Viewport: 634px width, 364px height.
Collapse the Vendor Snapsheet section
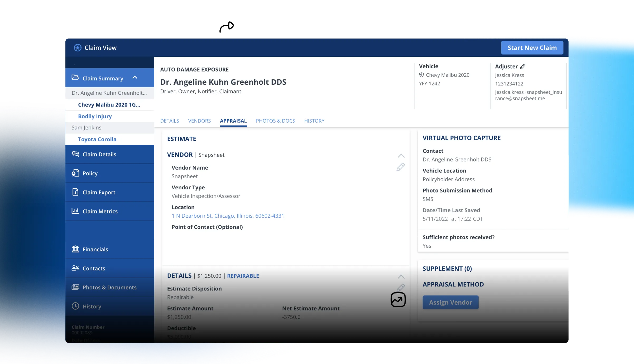click(x=401, y=156)
